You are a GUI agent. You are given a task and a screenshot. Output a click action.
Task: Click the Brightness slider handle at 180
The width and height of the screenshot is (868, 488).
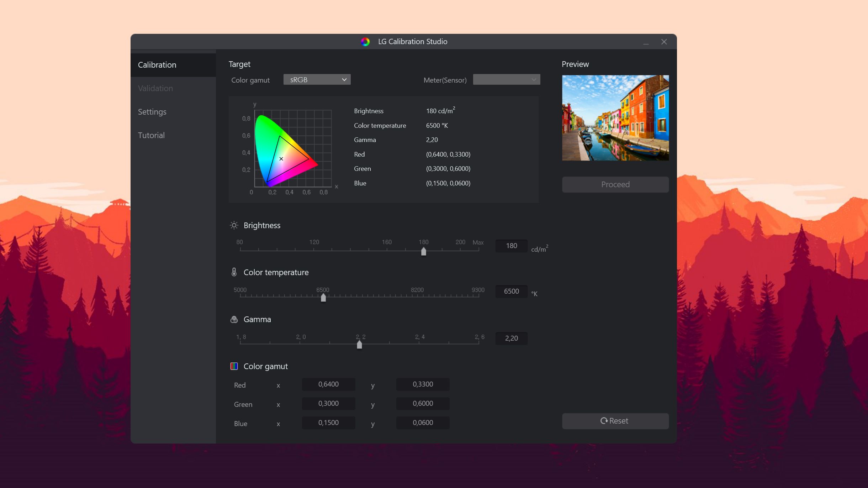click(423, 251)
